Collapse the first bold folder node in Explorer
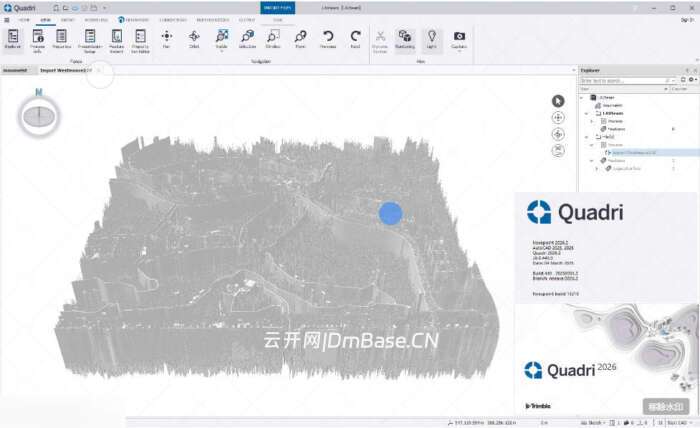 tap(587, 113)
